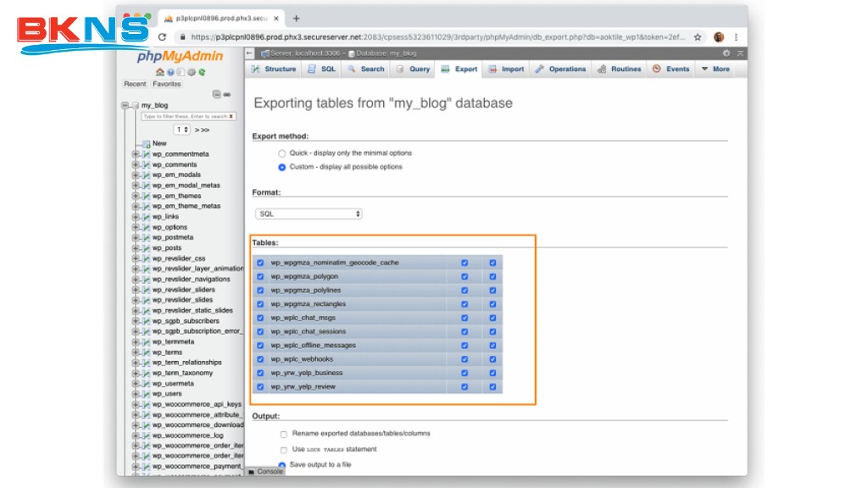
Task: Enable Rename exported databases/tables/columns checkbox
Action: tap(283, 434)
